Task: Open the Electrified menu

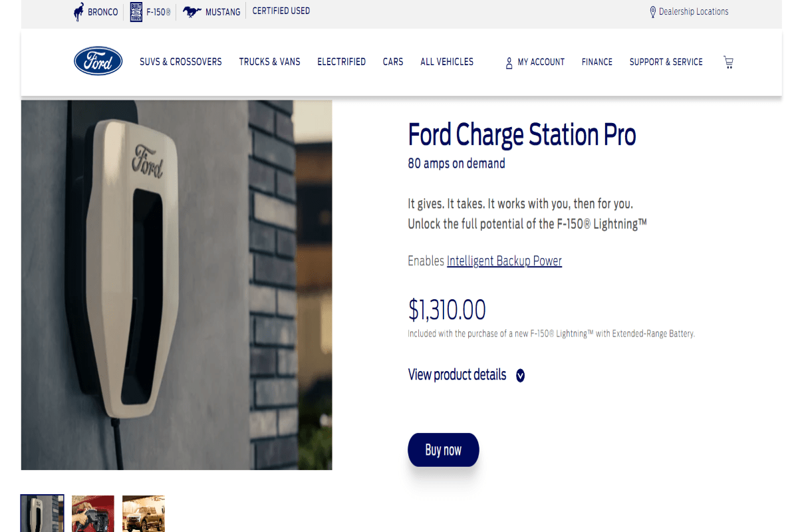Action: (x=341, y=62)
